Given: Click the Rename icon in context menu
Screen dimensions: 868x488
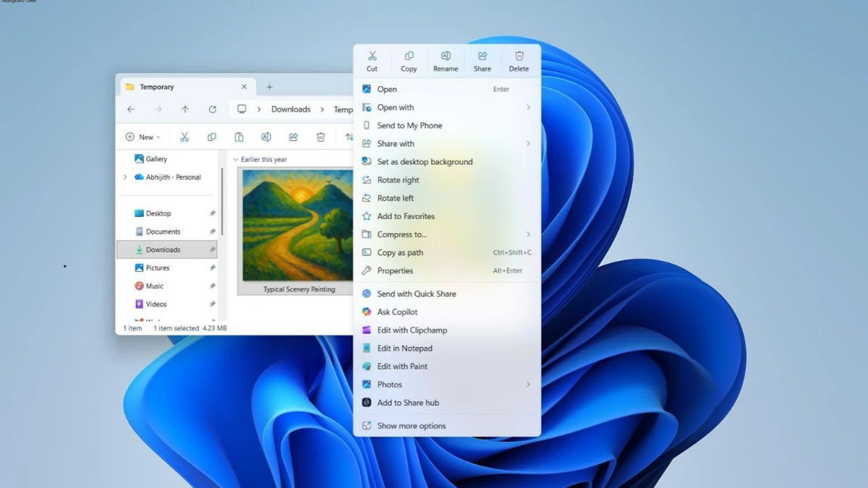Looking at the screenshot, I should tap(446, 56).
